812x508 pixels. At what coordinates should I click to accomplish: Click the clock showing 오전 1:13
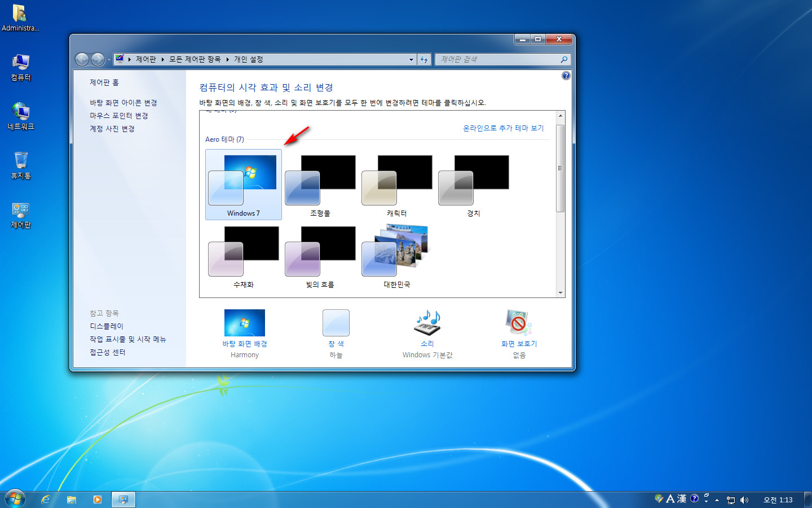tap(778, 500)
